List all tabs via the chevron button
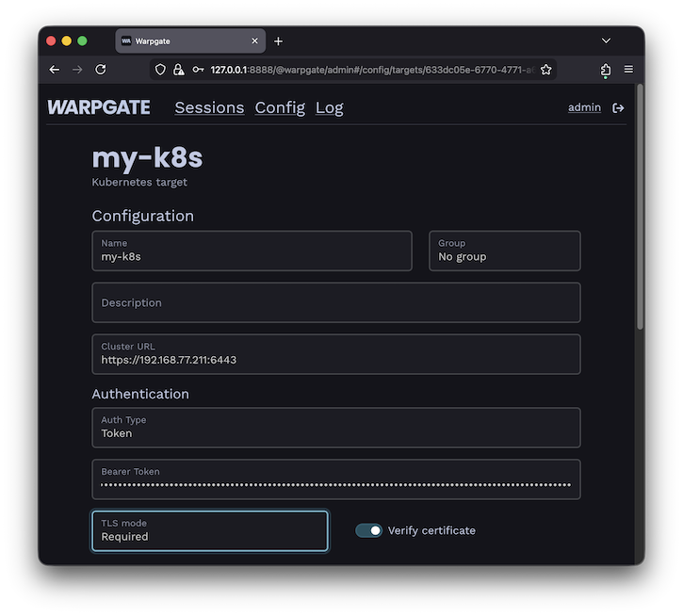Screen dimensions: 683x616 click(x=606, y=41)
